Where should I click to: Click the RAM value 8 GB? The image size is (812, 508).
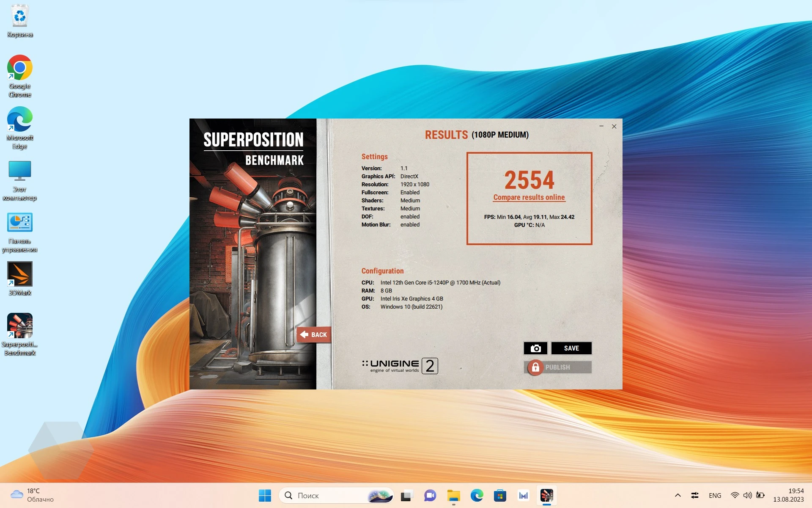click(386, 290)
